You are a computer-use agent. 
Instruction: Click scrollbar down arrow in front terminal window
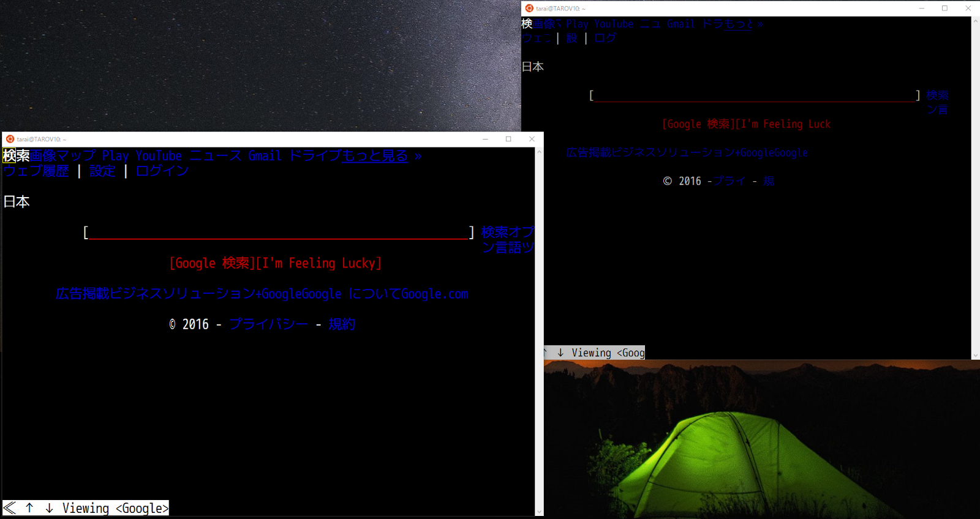click(539, 512)
